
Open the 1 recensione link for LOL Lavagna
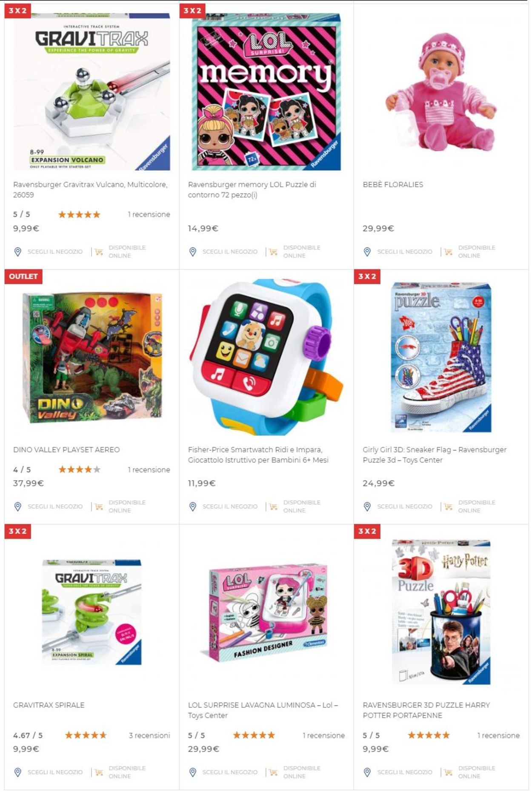[323, 735]
